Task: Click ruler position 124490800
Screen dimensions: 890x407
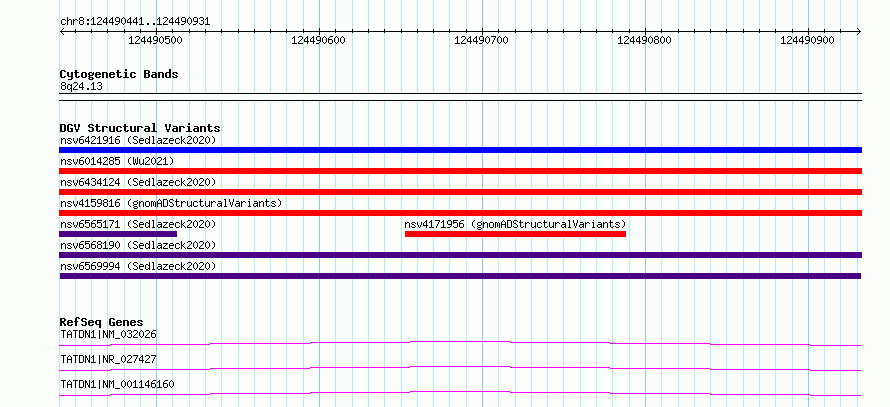Action: (x=644, y=40)
